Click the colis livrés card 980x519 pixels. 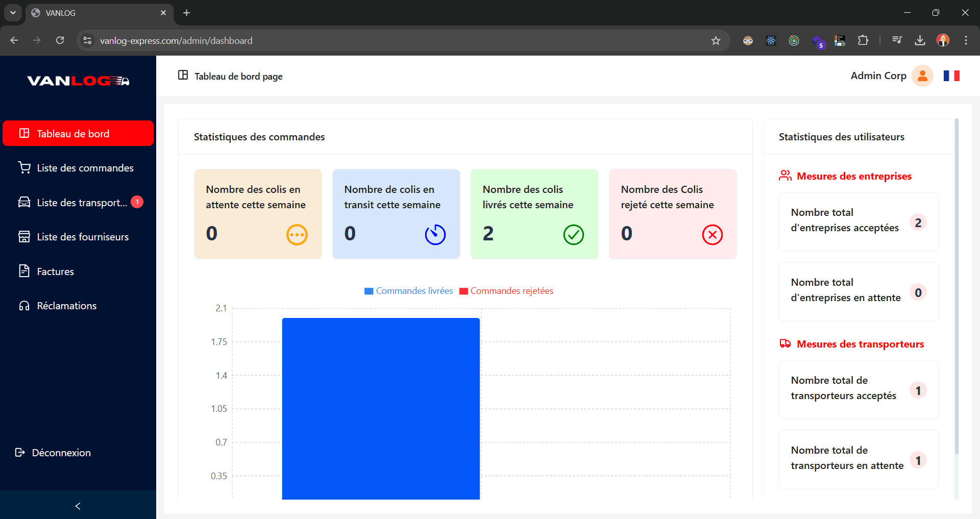pos(534,214)
